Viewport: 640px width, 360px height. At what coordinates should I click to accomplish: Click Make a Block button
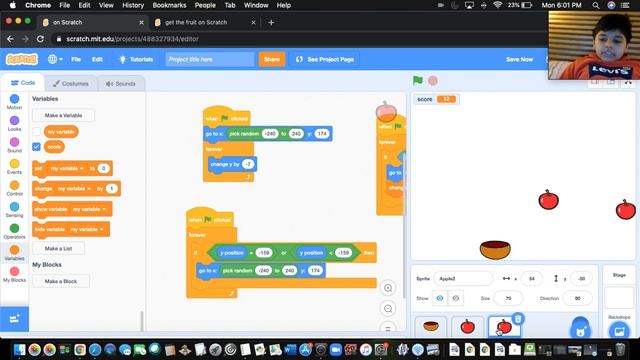click(61, 281)
